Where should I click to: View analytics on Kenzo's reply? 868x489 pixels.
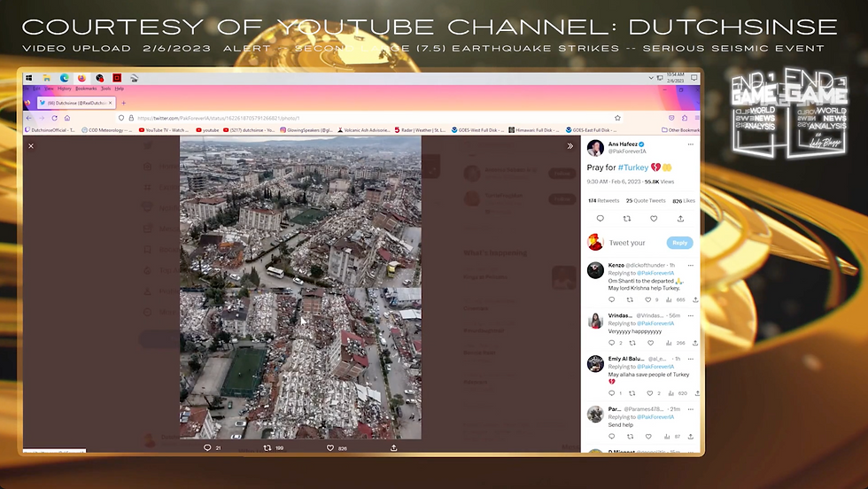click(669, 299)
